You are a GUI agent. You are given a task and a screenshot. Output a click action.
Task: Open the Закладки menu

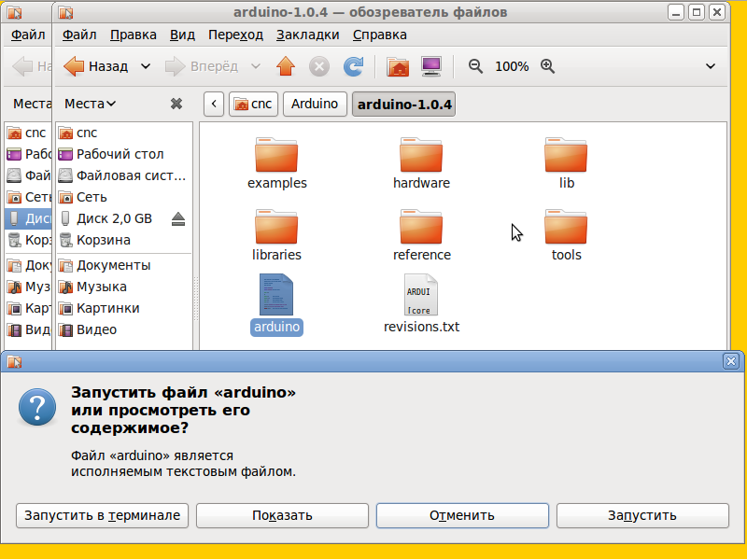(308, 35)
